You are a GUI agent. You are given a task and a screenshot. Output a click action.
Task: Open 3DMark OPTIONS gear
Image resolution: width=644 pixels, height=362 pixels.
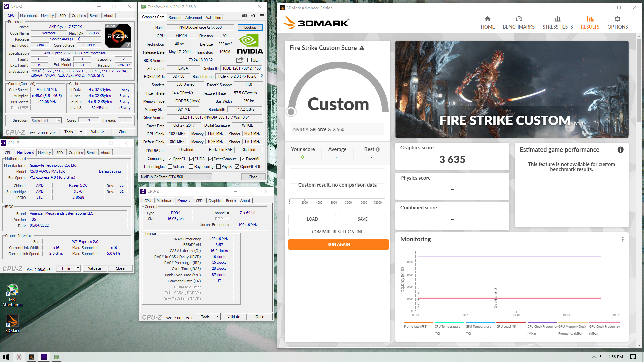(617, 23)
